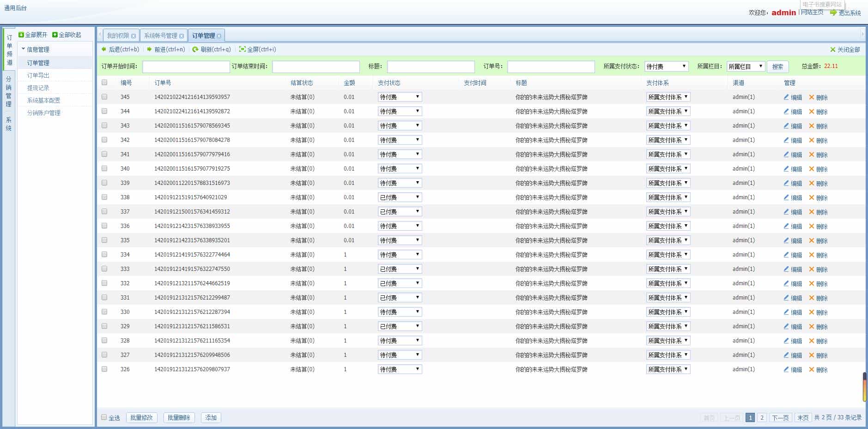Open payment status dropdown for order 338

pyautogui.click(x=400, y=197)
